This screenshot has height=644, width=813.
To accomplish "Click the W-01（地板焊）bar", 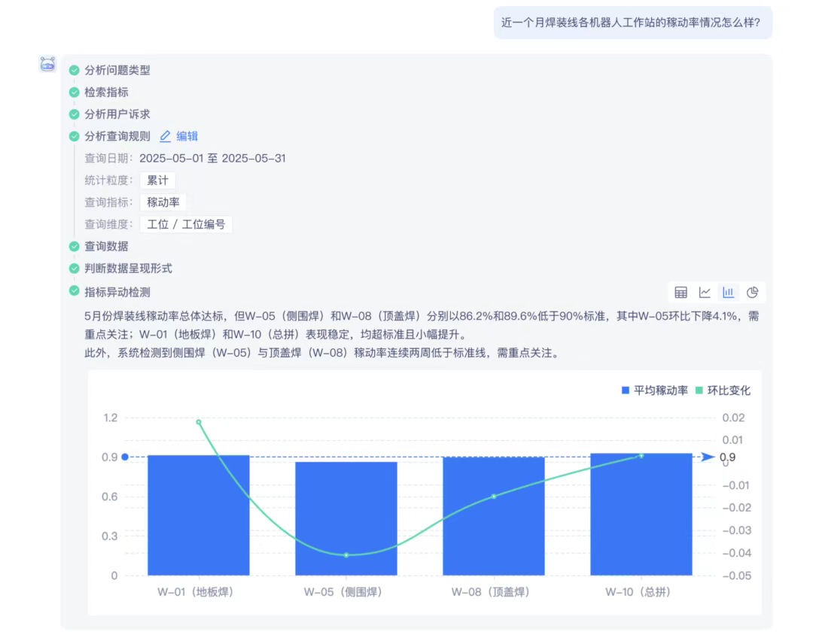I will (x=199, y=515).
